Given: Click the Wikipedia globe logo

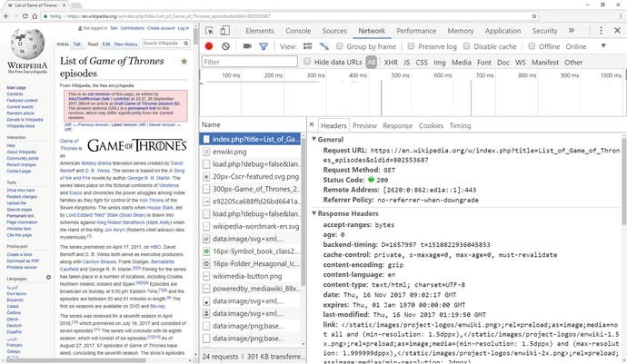Looking at the screenshot, I should pos(27,44).
